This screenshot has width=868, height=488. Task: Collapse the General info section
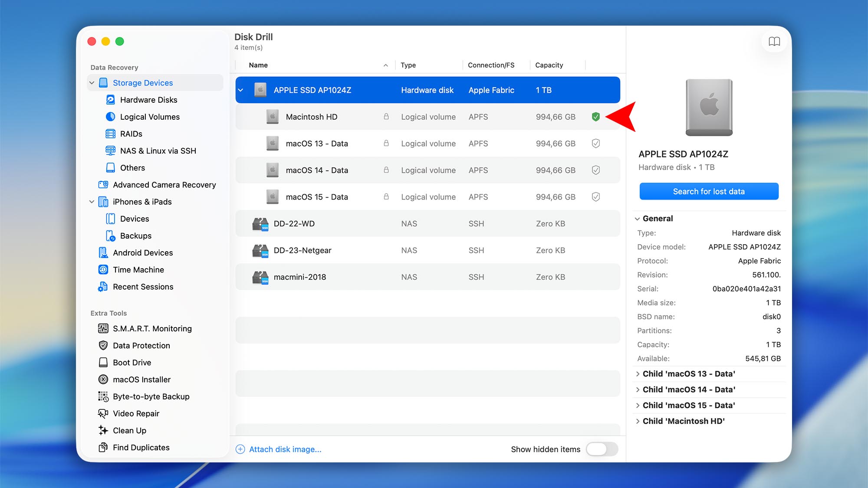(x=638, y=219)
